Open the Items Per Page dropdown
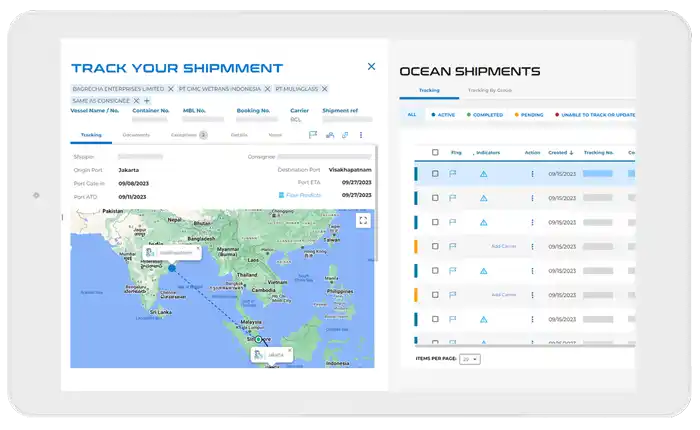Image resolution: width=700 pixels, height=430 pixels. (x=469, y=359)
